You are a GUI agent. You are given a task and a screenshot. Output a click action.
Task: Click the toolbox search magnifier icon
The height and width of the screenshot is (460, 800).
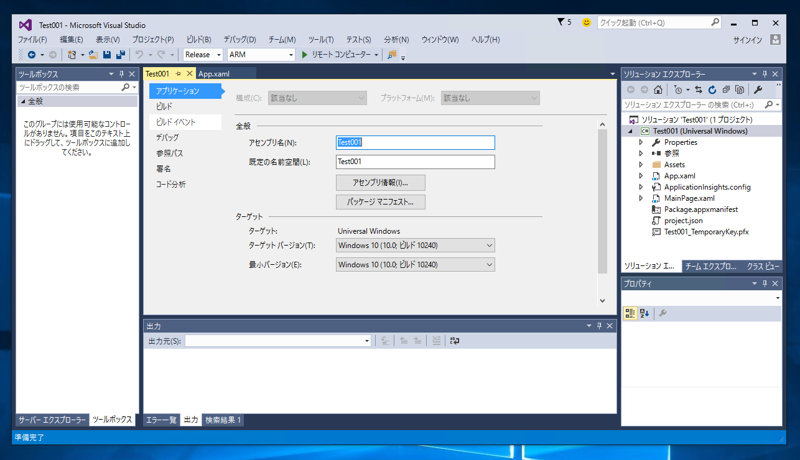[x=126, y=88]
